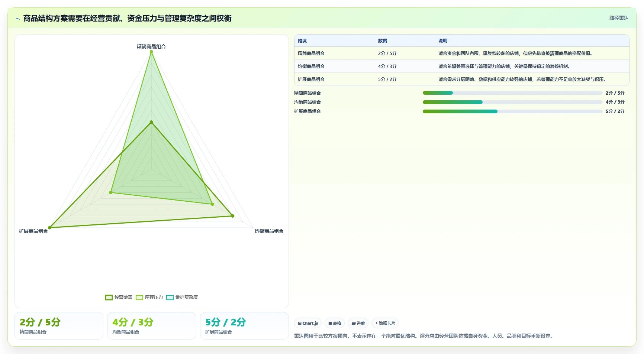Click the 5分 / 2分 value beside the progress bar
The image size is (644, 354).
pyautogui.click(x=615, y=111)
